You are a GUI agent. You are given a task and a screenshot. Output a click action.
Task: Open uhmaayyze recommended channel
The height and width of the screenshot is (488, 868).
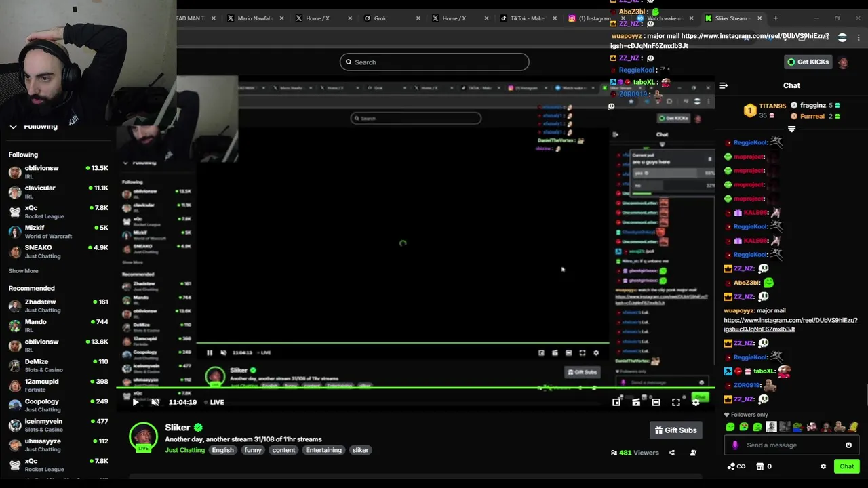tap(58, 445)
